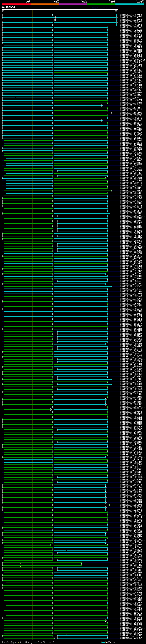Select the hit label UniRef100_C4Q085

click(131, 201)
